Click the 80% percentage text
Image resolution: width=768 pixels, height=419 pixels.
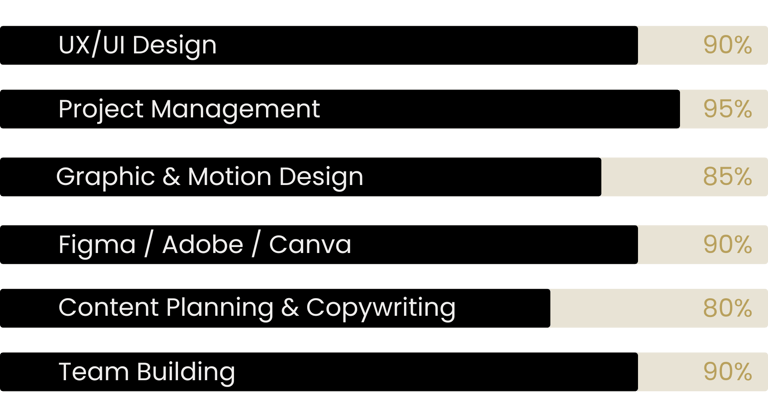click(x=727, y=308)
